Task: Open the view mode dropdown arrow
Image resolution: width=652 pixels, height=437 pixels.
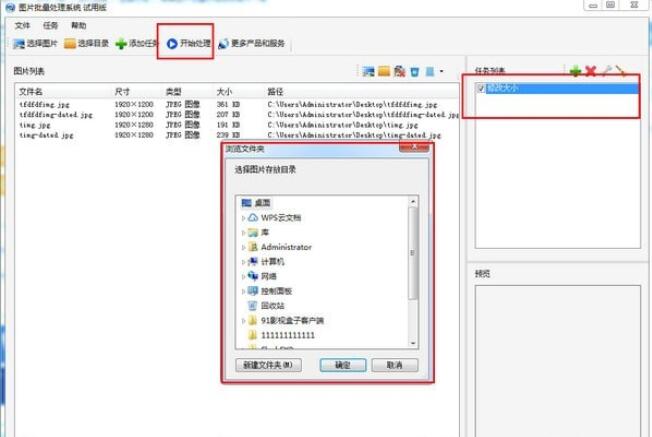Action: [441, 72]
